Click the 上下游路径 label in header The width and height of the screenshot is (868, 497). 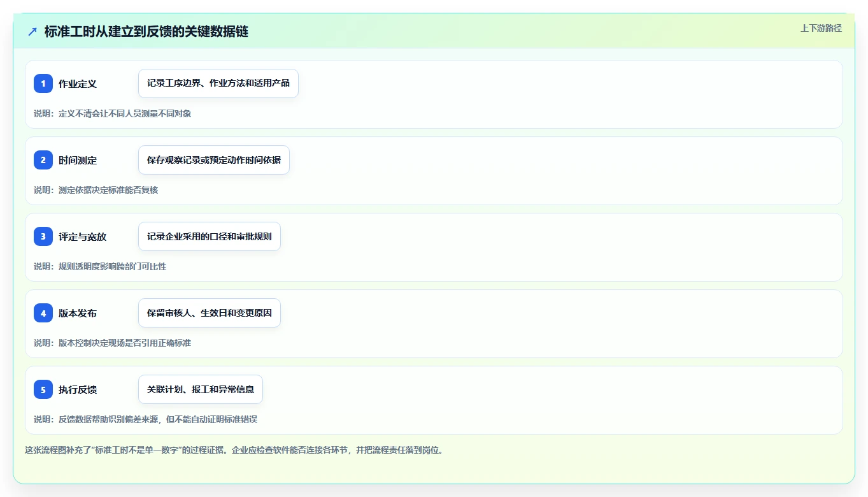pyautogui.click(x=821, y=28)
